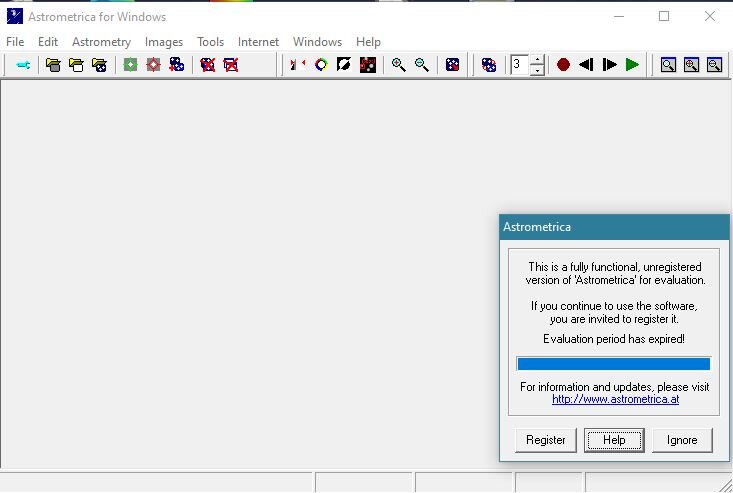
Task: Click 'Evaluation period has expired!' text
Action: pos(614,339)
